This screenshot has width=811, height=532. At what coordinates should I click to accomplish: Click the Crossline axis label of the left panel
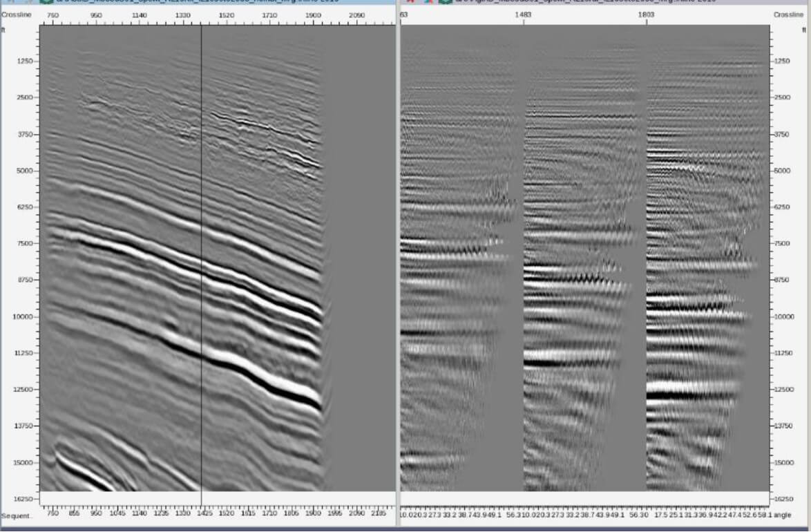point(17,15)
